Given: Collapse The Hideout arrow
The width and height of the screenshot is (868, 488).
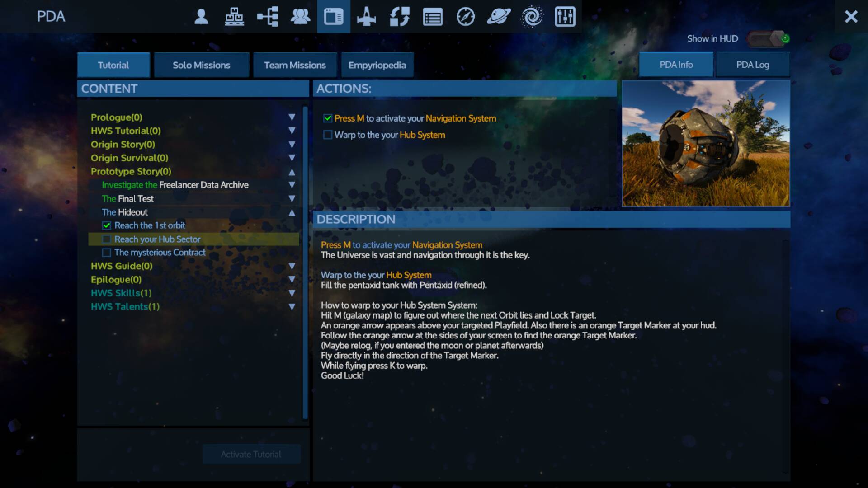Looking at the screenshot, I should point(292,212).
